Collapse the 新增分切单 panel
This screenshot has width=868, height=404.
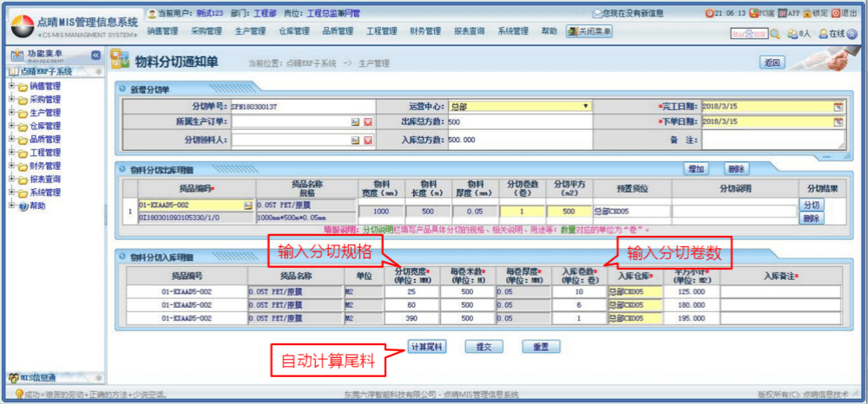pyautogui.click(x=121, y=89)
